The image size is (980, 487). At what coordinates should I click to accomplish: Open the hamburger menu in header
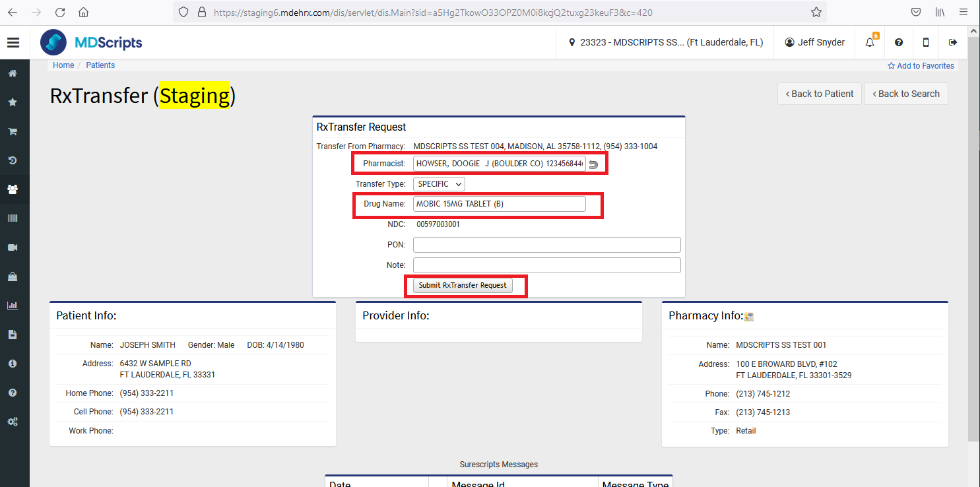tap(13, 42)
